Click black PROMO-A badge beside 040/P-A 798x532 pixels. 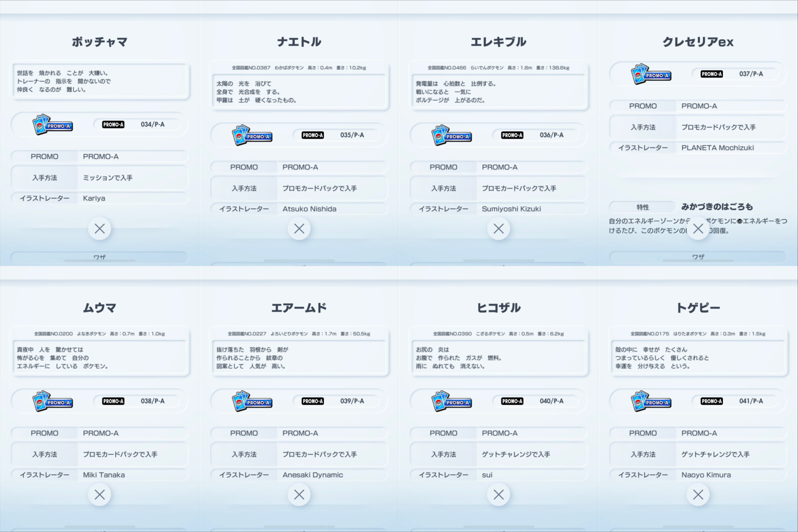pos(512,401)
